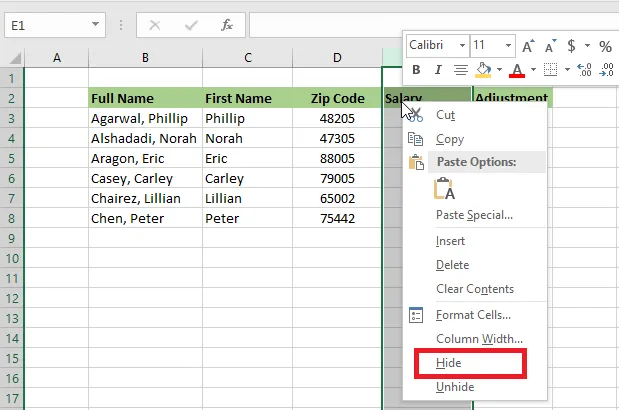Click the Select All corner triangle
The height and width of the screenshot is (410, 619).
pos(15,58)
